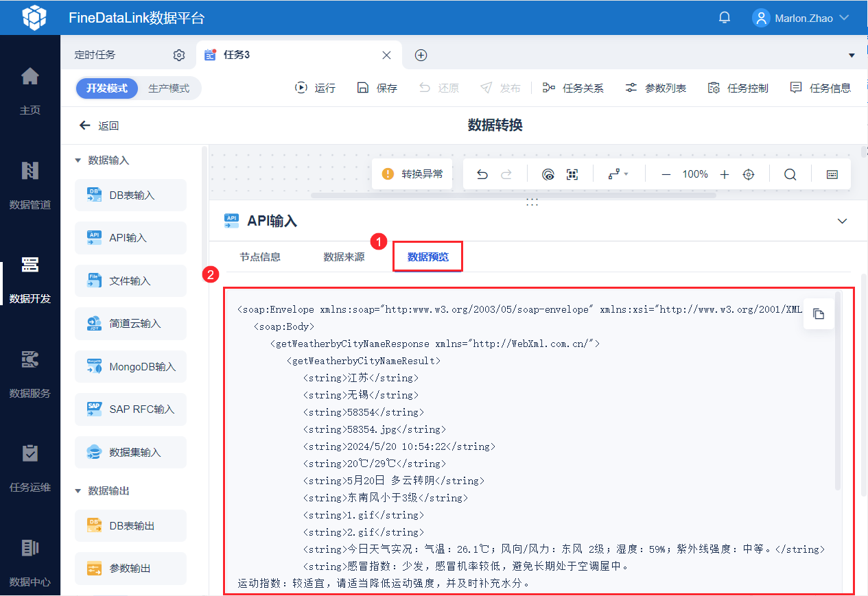
Task: Open 任务运维 in sidebar
Action: click(x=30, y=468)
